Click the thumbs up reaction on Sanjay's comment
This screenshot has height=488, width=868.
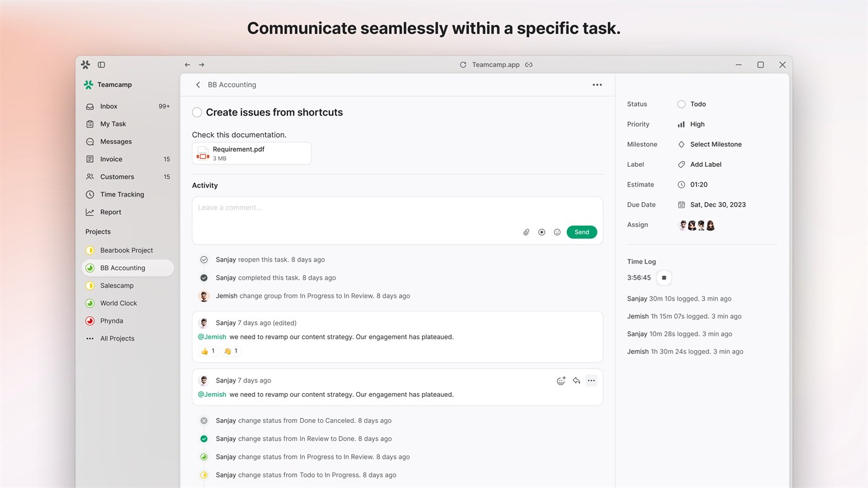207,350
